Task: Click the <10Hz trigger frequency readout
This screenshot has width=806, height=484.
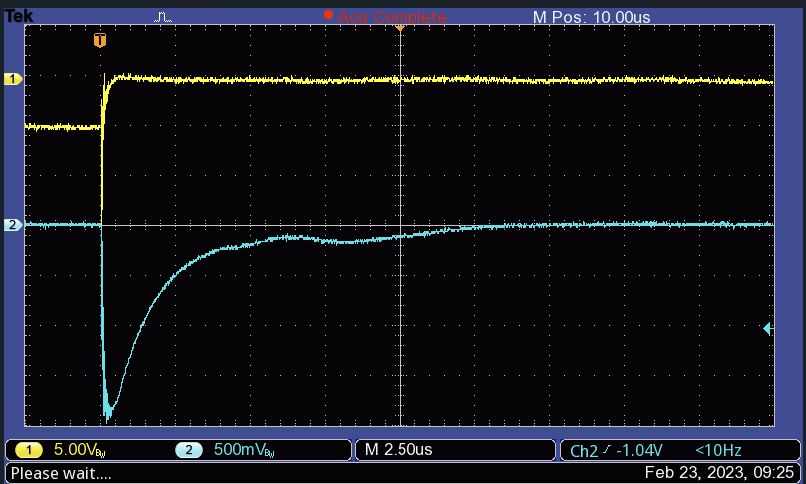Action: tap(718, 451)
